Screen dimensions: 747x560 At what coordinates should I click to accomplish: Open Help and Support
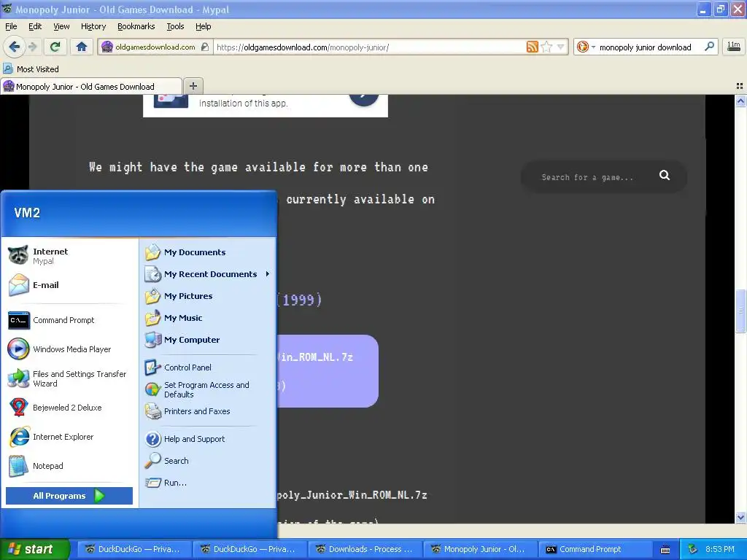coord(208,439)
